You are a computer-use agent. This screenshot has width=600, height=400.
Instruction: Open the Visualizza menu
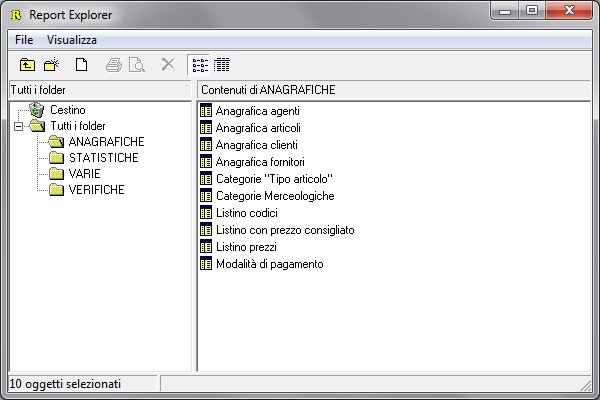(71, 40)
